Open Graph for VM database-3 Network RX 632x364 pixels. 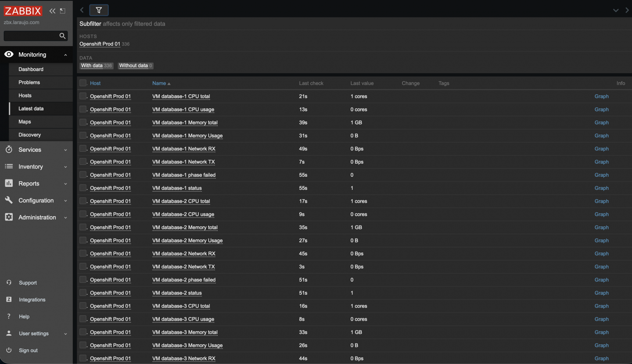point(601,358)
